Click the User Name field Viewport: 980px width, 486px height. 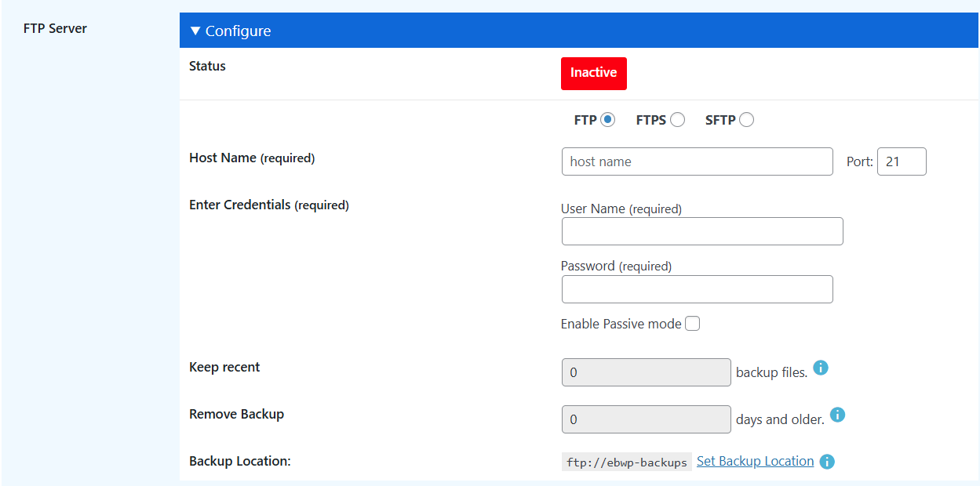[x=701, y=231]
